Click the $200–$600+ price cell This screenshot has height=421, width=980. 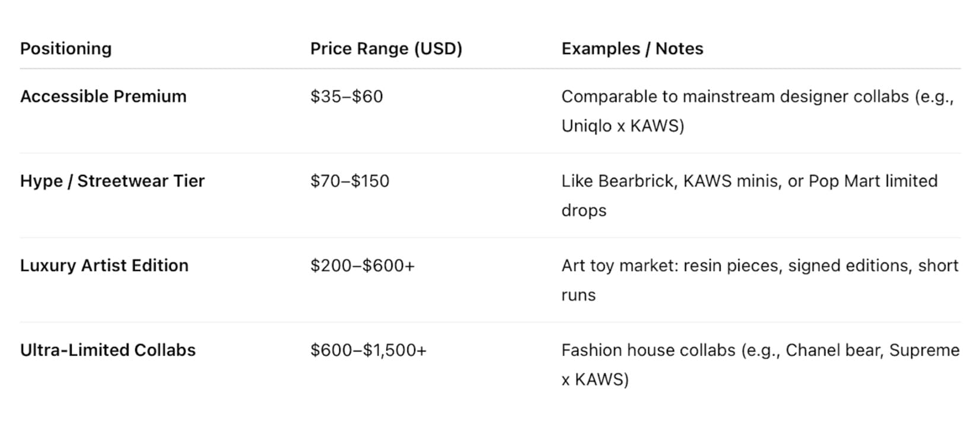click(362, 265)
